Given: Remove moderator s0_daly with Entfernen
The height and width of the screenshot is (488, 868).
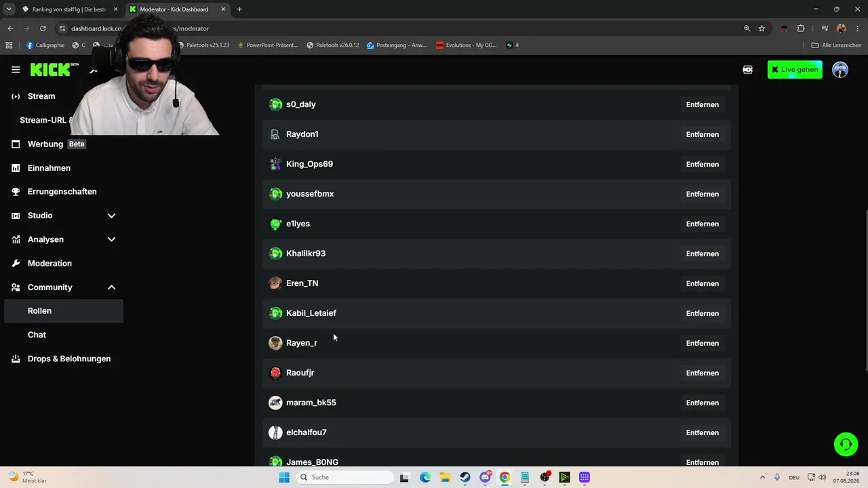Looking at the screenshot, I should (x=702, y=104).
